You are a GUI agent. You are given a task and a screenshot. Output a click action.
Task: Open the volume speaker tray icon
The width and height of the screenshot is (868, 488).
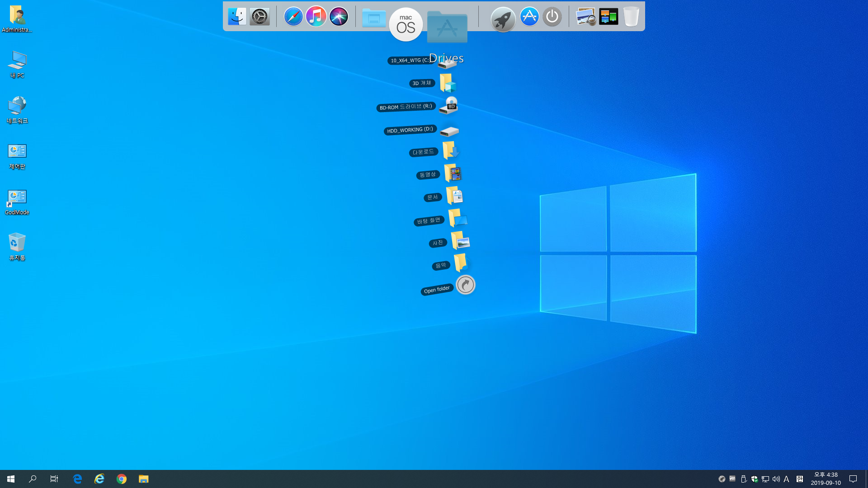(x=776, y=479)
